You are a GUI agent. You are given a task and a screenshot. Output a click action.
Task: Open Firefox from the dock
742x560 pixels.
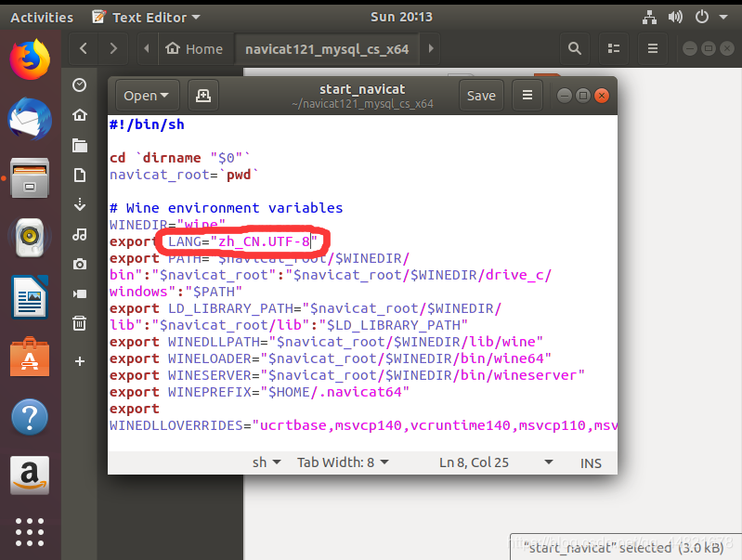pyautogui.click(x=30, y=59)
